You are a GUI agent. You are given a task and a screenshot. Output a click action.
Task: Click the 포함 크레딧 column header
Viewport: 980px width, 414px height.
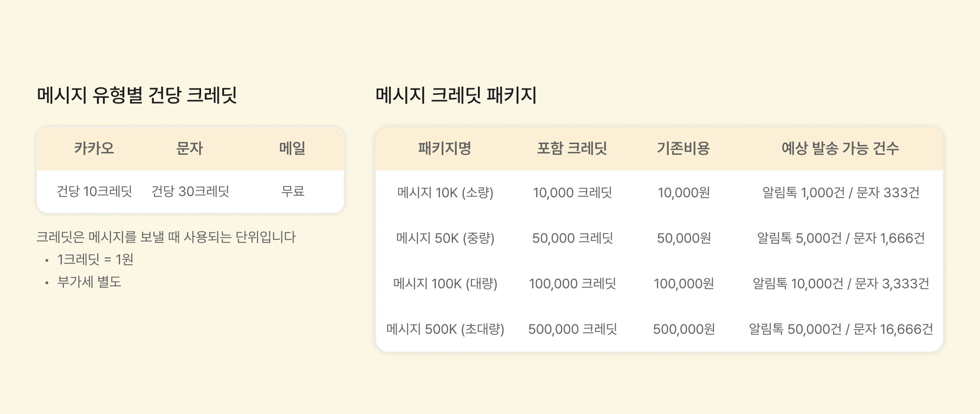(572, 148)
